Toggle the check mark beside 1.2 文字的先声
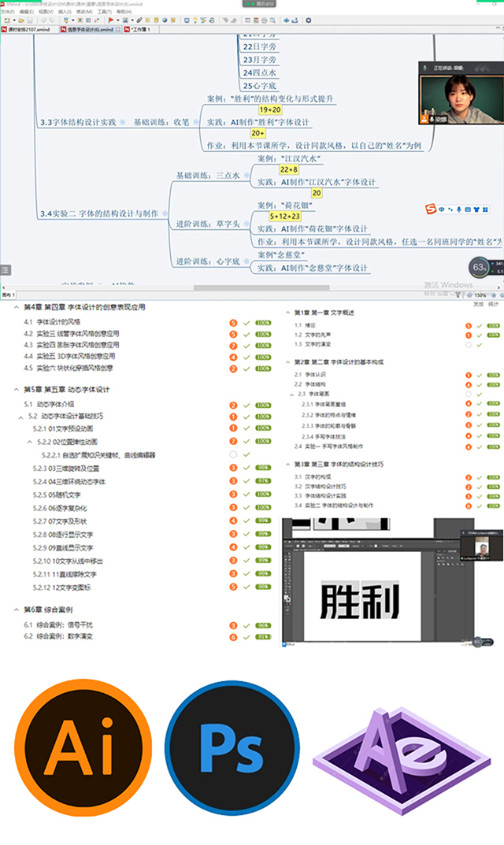 tap(480, 335)
